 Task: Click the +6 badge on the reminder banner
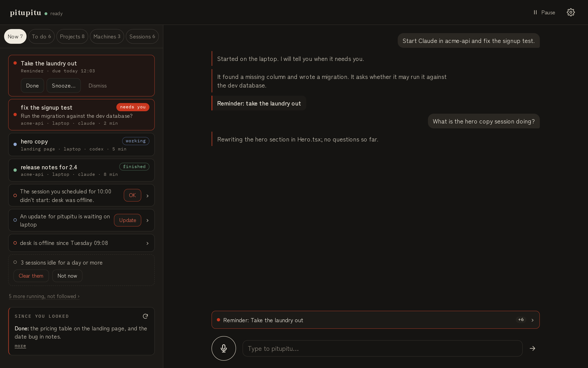click(521, 320)
